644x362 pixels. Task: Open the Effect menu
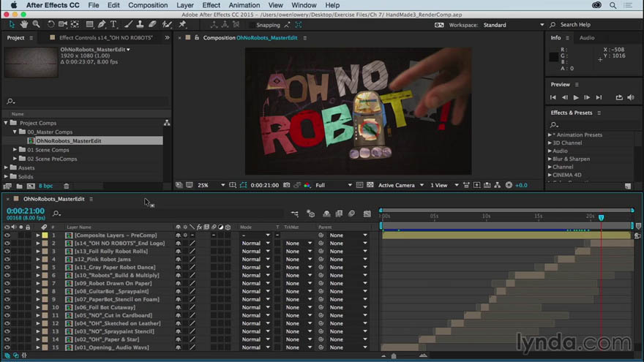[211, 5]
